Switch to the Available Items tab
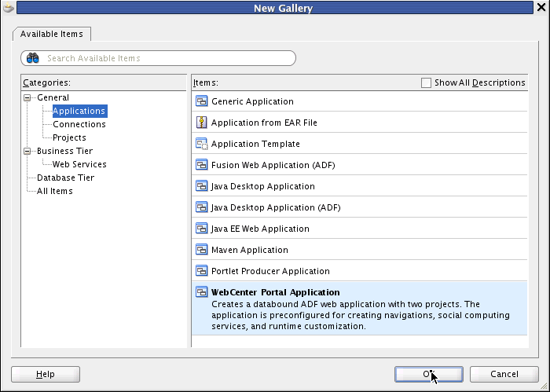 click(53, 34)
